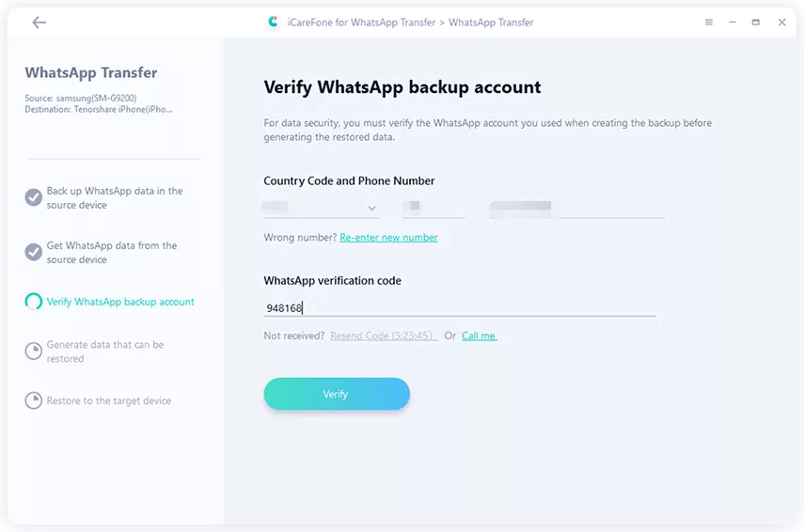The width and height of the screenshot is (804, 532).
Task: Open the hamburger menu icon
Action: [x=709, y=23]
